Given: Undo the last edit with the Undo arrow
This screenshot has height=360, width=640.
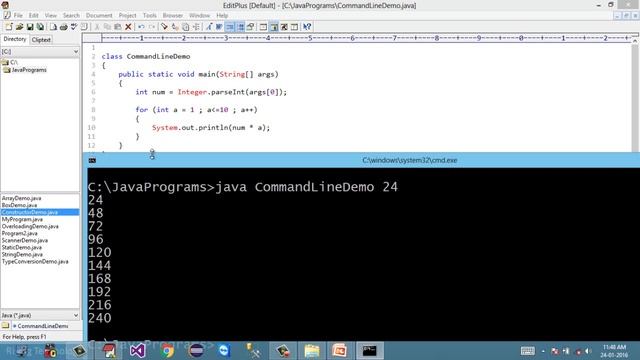Looking at the screenshot, I should pos(141,27).
